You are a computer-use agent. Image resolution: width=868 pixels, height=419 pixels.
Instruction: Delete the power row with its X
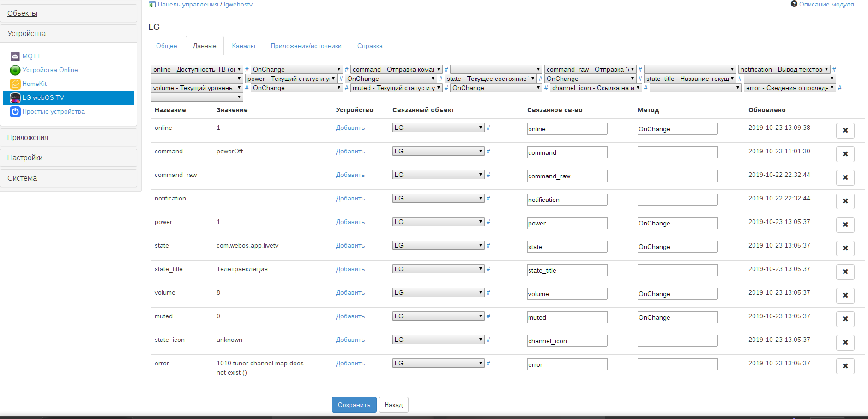point(845,225)
